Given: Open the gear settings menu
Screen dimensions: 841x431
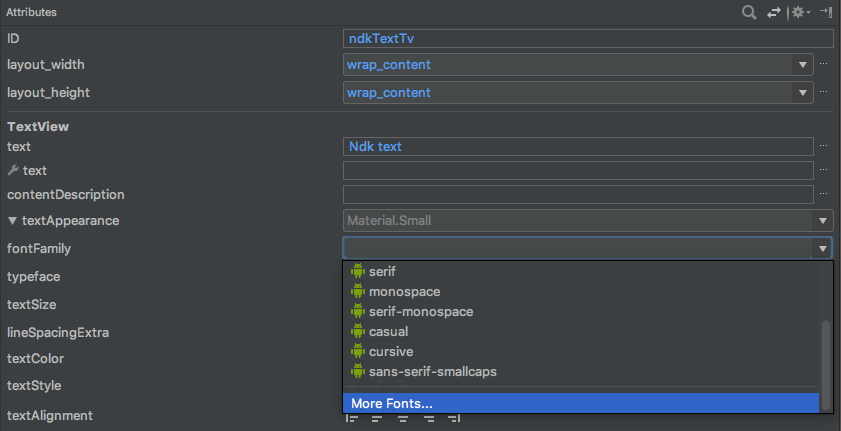Looking at the screenshot, I should click(x=798, y=12).
